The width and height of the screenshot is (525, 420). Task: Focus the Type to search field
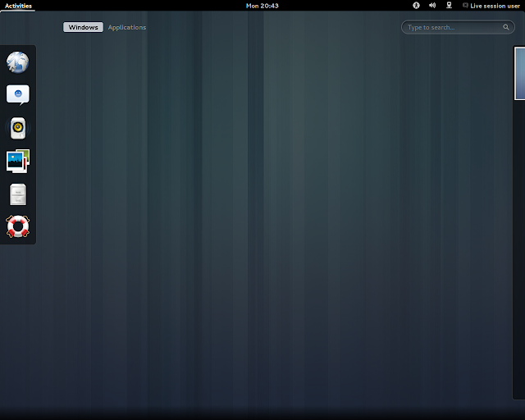[x=458, y=27]
